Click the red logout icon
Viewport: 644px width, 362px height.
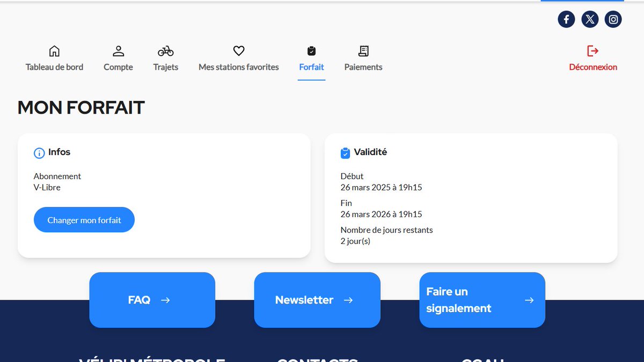[593, 51]
